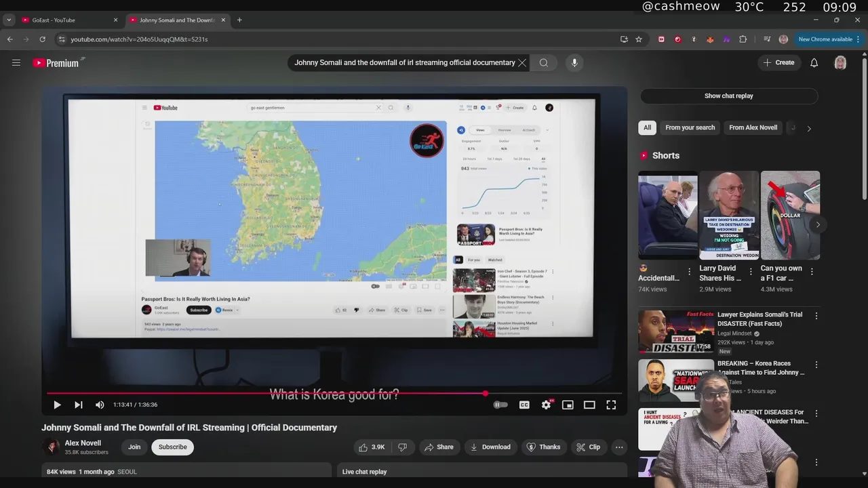868x488 pixels.
Task: Send a Super Thanks
Action: pyautogui.click(x=543, y=447)
